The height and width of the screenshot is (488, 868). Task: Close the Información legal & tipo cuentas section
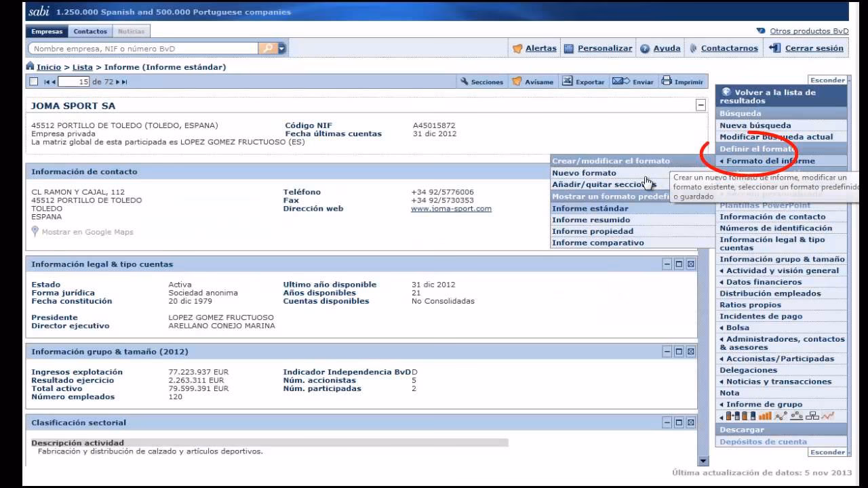point(690,264)
